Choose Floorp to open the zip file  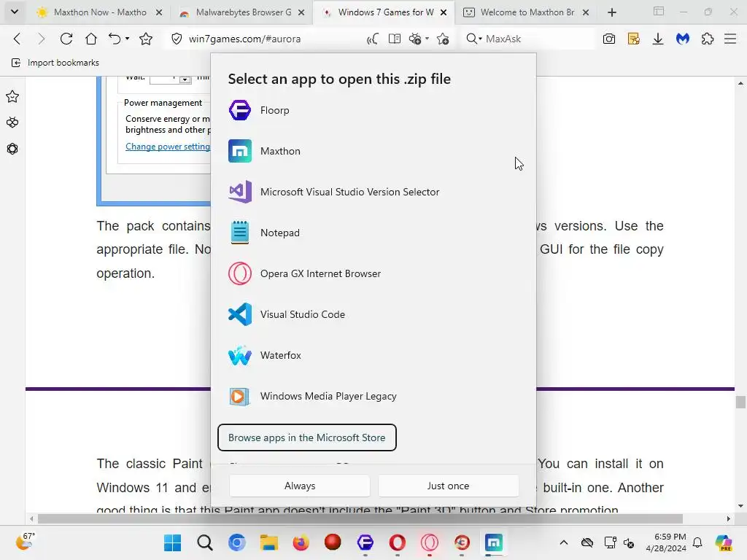click(373, 111)
